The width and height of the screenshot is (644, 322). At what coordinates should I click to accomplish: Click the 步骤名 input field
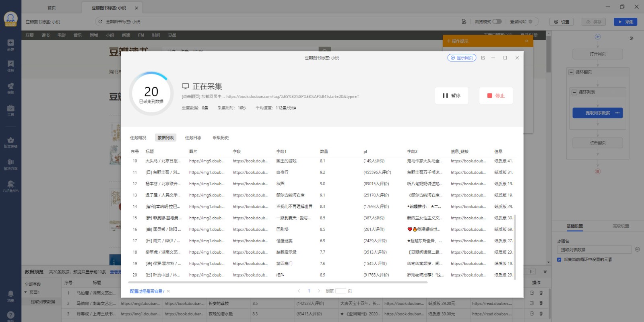pos(594,250)
